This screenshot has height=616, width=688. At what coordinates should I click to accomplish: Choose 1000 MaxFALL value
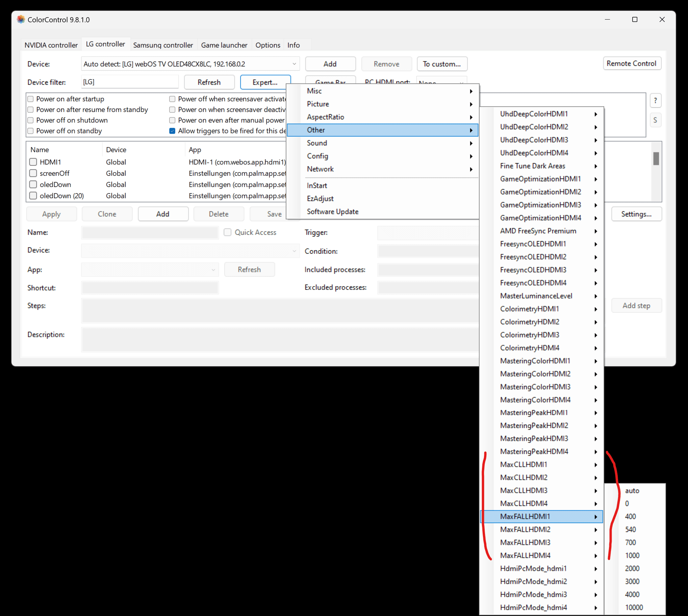(x=635, y=556)
